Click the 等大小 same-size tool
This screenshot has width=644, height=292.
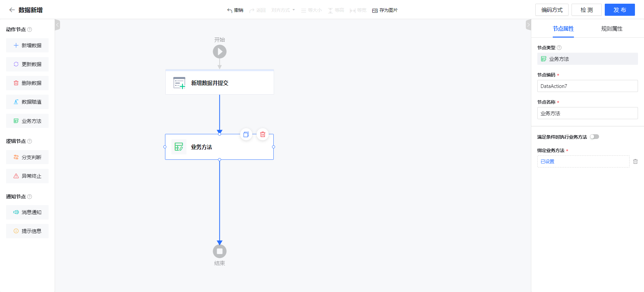[x=311, y=10]
